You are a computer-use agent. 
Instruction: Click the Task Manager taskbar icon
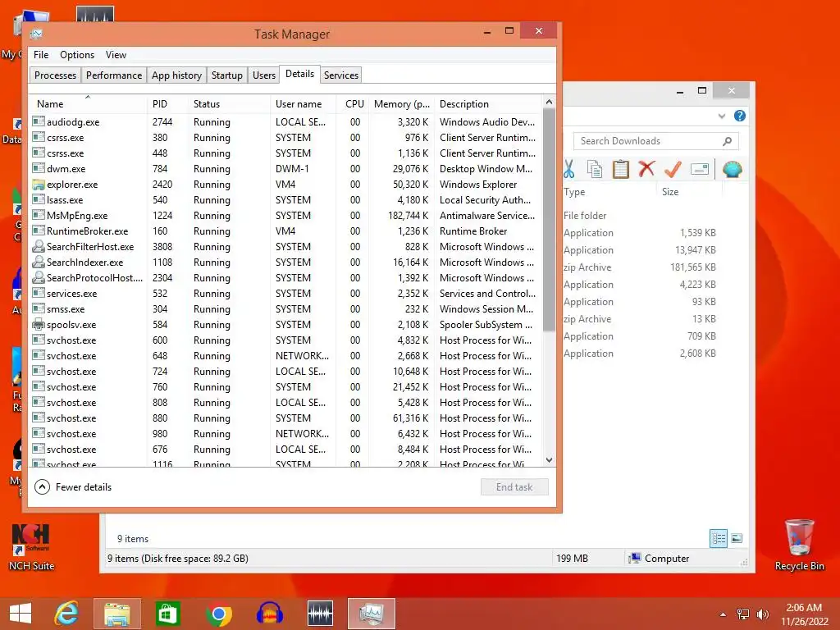[x=372, y=614]
